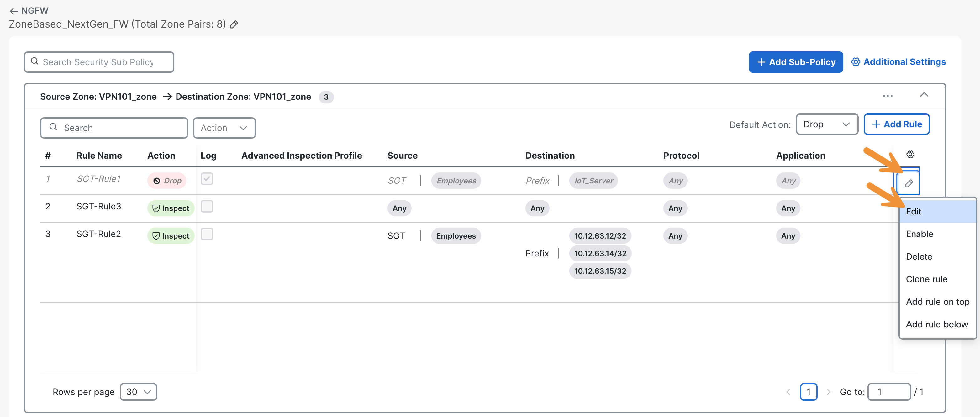Viewport: 980px width, 417px height.
Task: Choose Add rule below
Action: [937, 325]
